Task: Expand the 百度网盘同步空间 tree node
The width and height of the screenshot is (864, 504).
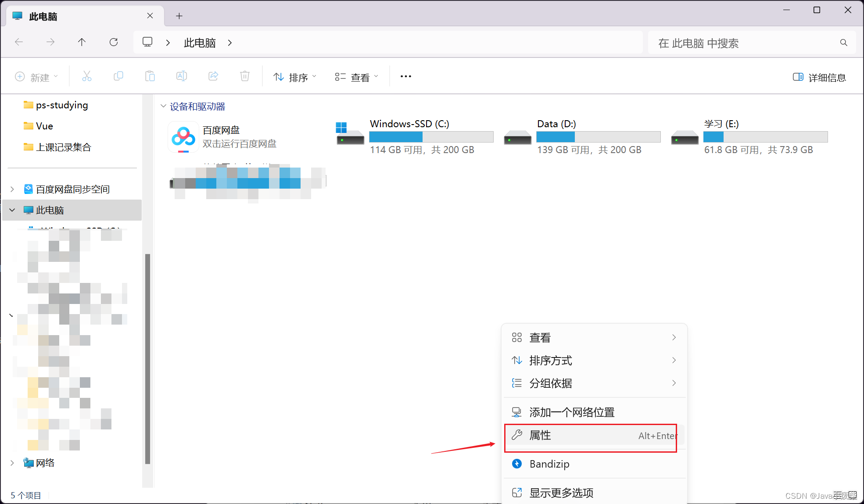Action: click(x=12, y=189)
